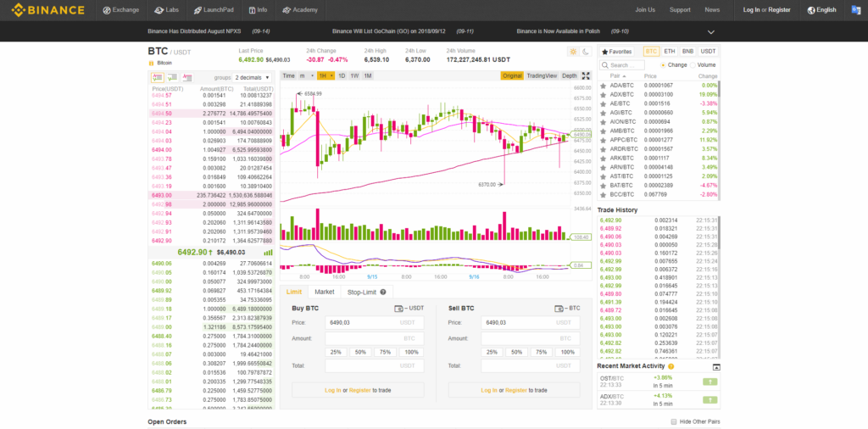Open the 1H interval dropdown
The width and height of the screenshot is (868, 429).
(325, 75)
